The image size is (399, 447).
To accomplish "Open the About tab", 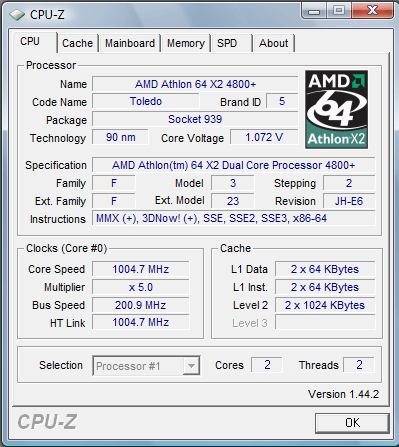I will [274, 43].
